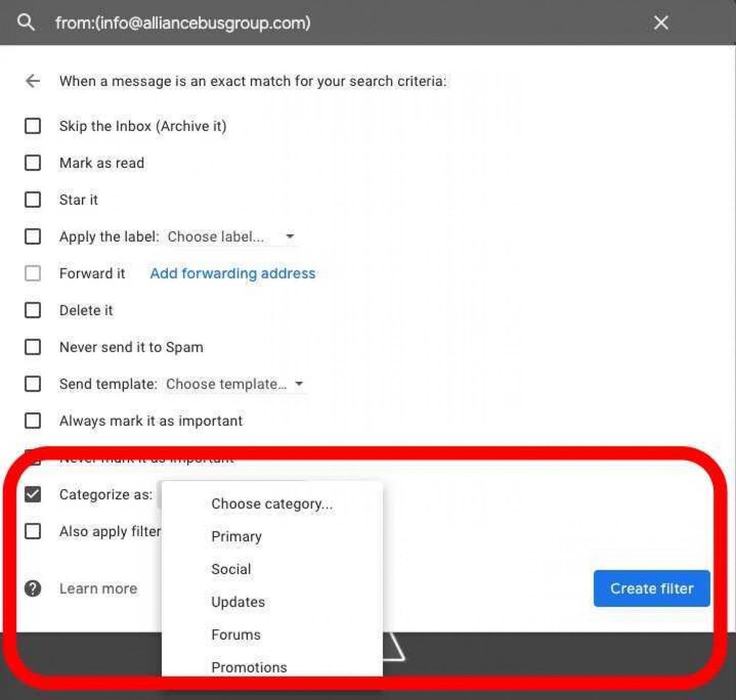Viewport: 736px width, 700px height.
Task: Click the Create filter button
Action: (x=651, y=588)
